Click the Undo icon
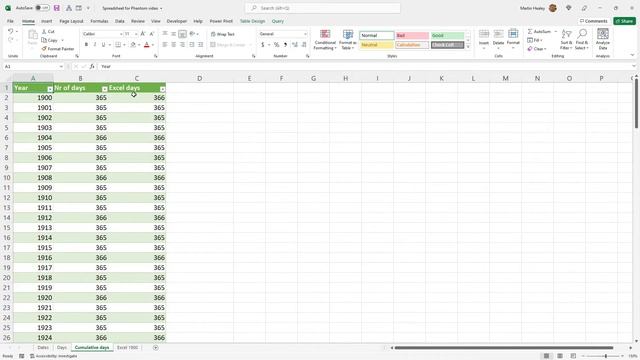The height and width of the screenshot is (360, 640). [11, 31]
